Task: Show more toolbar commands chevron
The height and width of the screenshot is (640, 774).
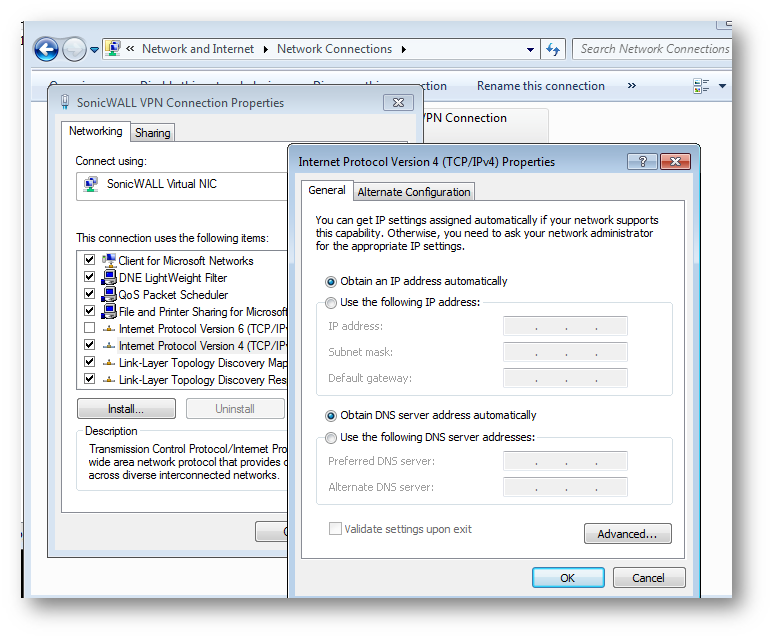Action: point(631,85)
